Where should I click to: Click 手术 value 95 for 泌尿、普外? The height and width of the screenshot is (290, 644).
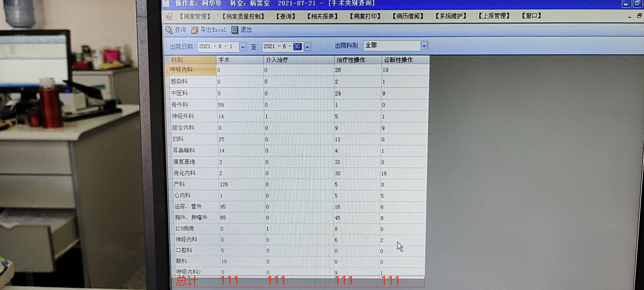click(223, 207)
